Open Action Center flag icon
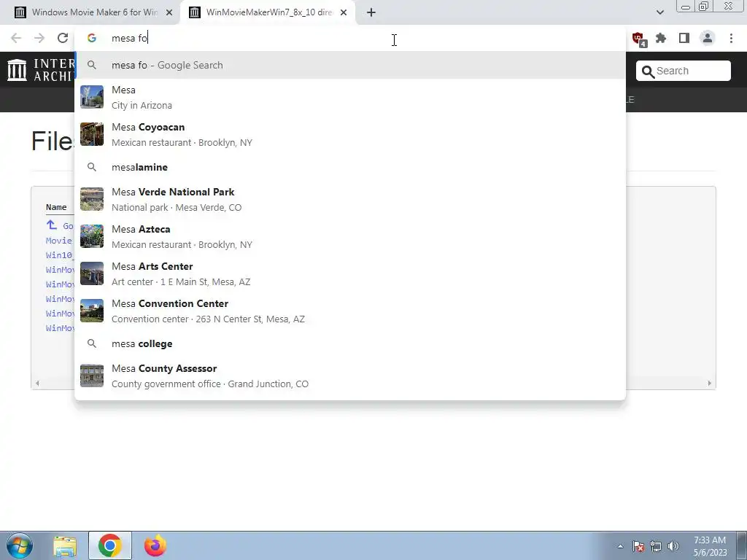Viewport: 747px width, 560px height. point(638,547)
